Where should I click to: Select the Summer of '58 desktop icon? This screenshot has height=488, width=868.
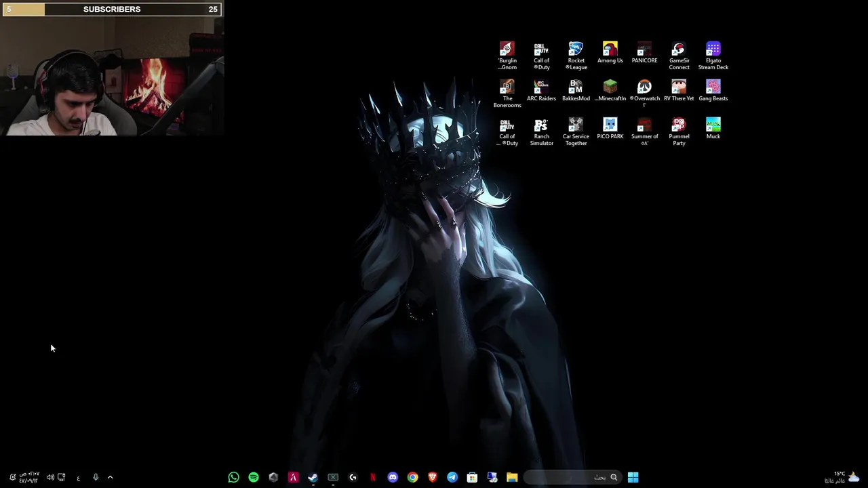(x=644, y=131)
